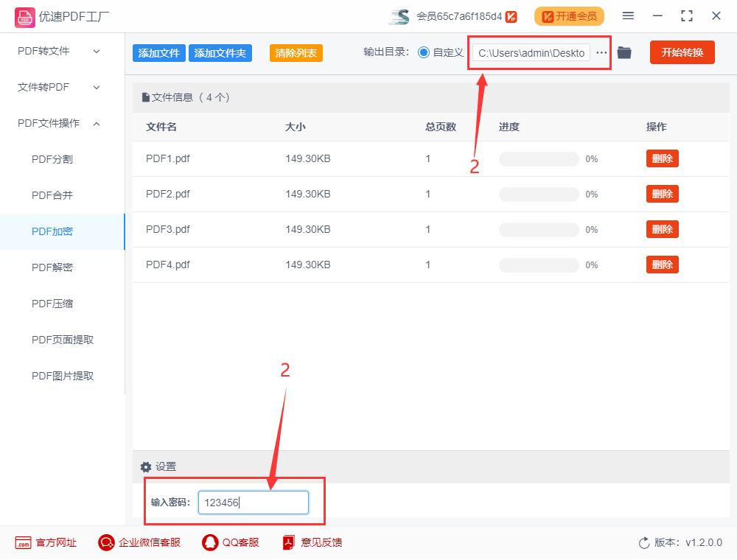
Task: Click 清除列表 to clear the file list
Action: [x=296, y=52]
